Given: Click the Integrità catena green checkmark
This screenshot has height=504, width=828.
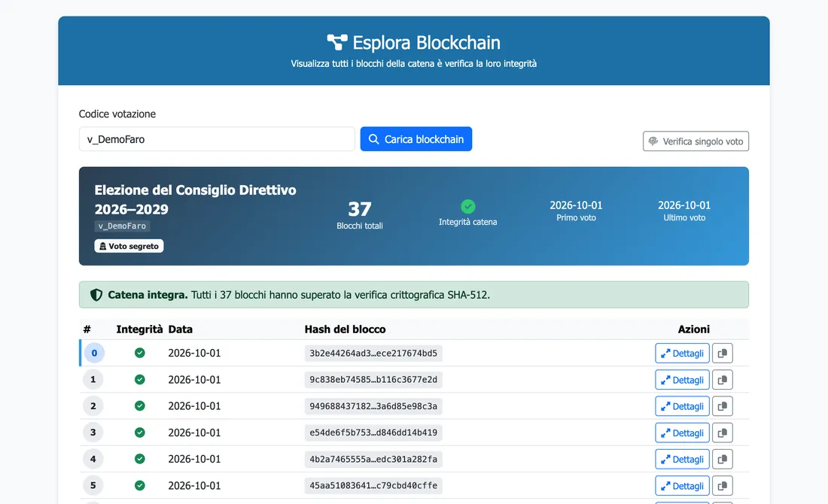Looking at the screenshot, I should point(468,206).
